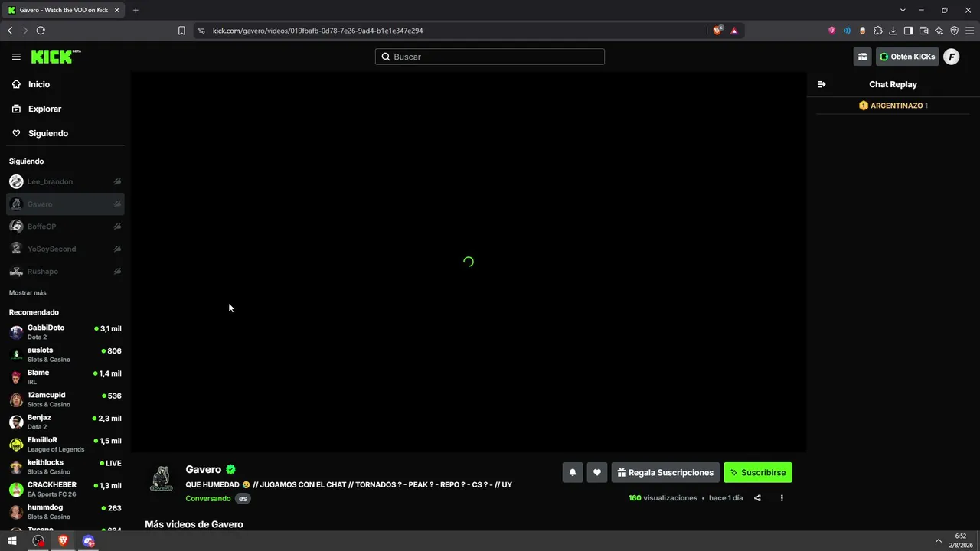
Task: Open the Brave VPN shield icon
Action: pyautogui.click(x=954, y=31)
